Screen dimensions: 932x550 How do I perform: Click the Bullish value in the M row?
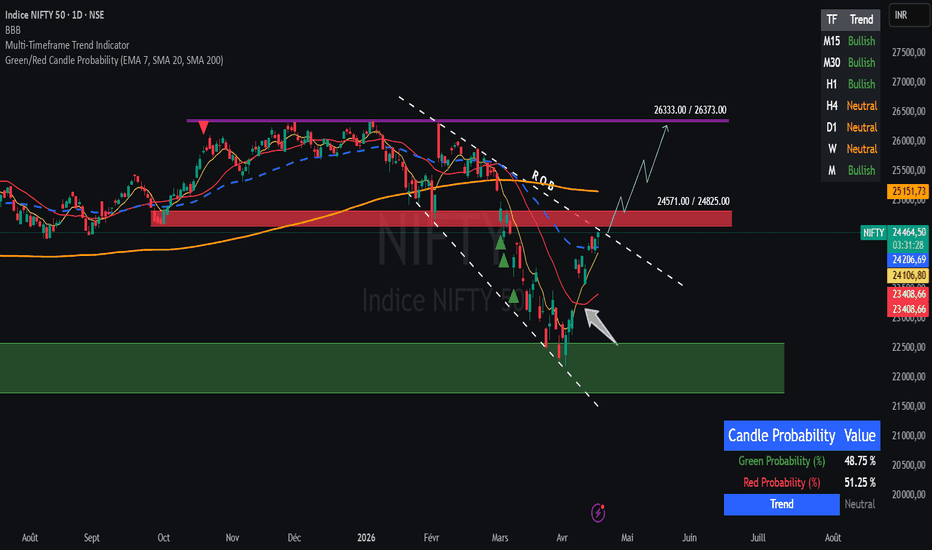[861, 170]
